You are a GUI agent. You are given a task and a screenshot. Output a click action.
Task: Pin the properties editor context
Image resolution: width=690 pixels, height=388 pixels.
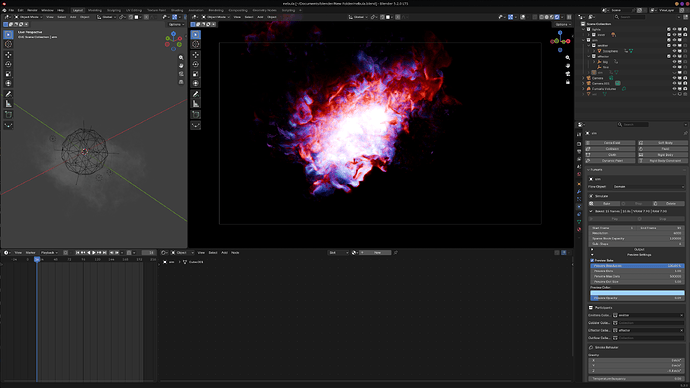pos(685,133)
